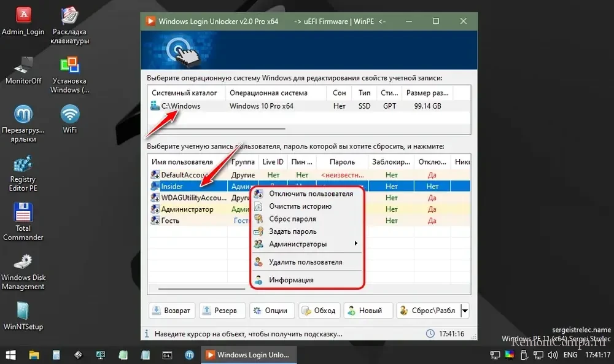This screenshot has width=614, height=364.
Task: Click the DefaultAccount user icon
Action: [155, 175]
